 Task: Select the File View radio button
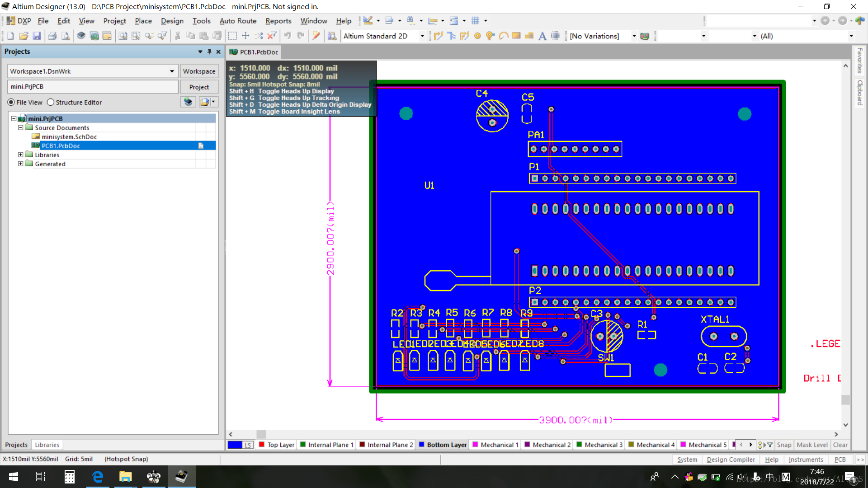[11, 103]
